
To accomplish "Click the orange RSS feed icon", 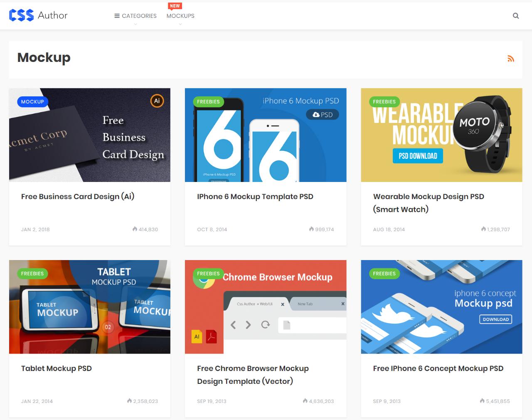I will pyautogui.click(x=511, y=59).
